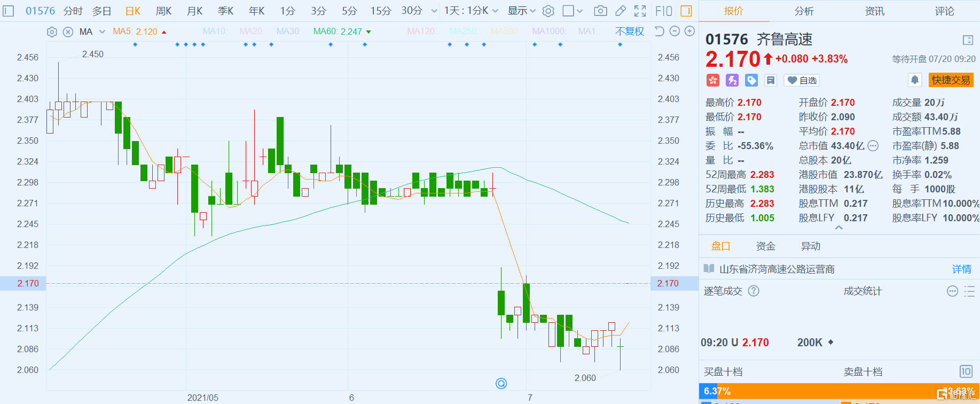Viewport: 980px width, 404px height.
Task: Toggle the left sidebar panel icon
Action: [x=9, y=11]
